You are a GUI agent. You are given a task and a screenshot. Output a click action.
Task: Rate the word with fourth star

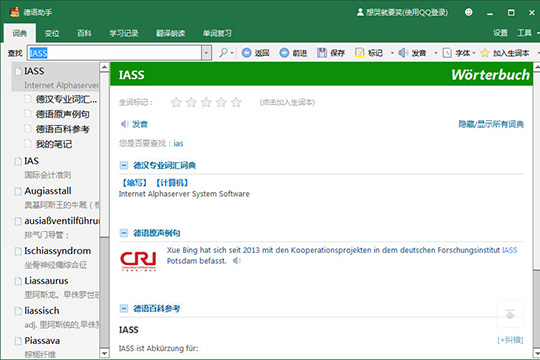pyautogui.click(x=221, y=102)
